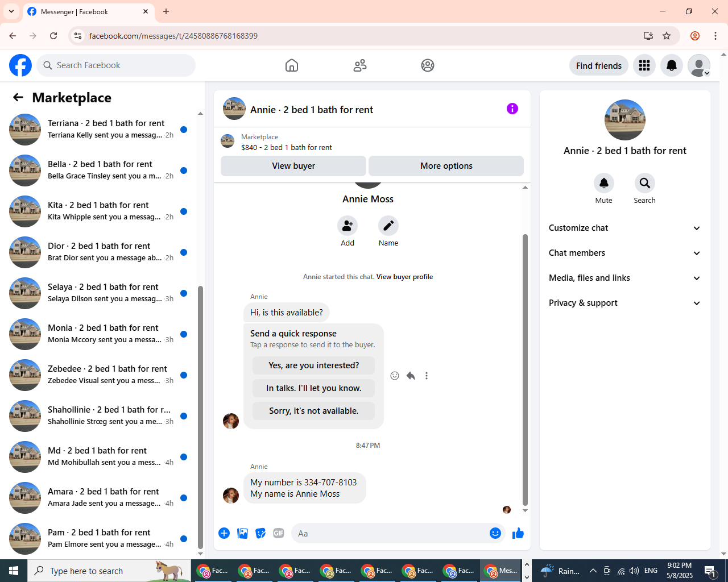
Task: Open the Friends icon in top navigation
Action: (x=360, y=65)
